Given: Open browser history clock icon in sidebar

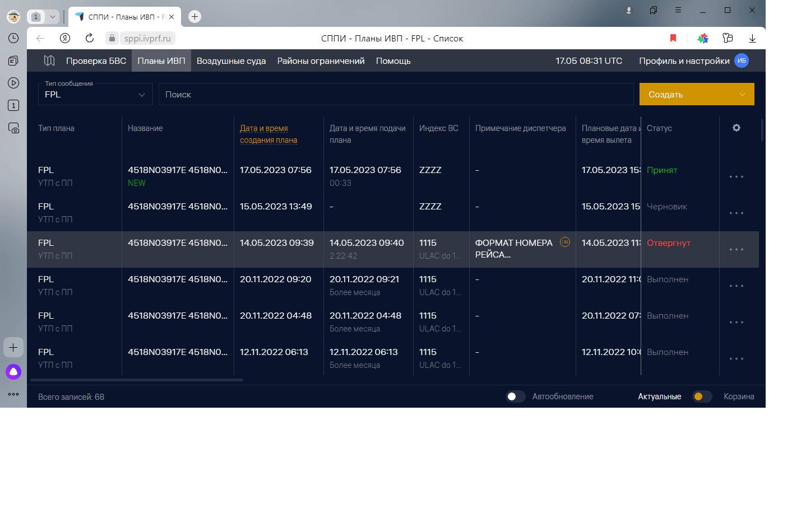Looking at the screenshot, I should pos(13,38).
